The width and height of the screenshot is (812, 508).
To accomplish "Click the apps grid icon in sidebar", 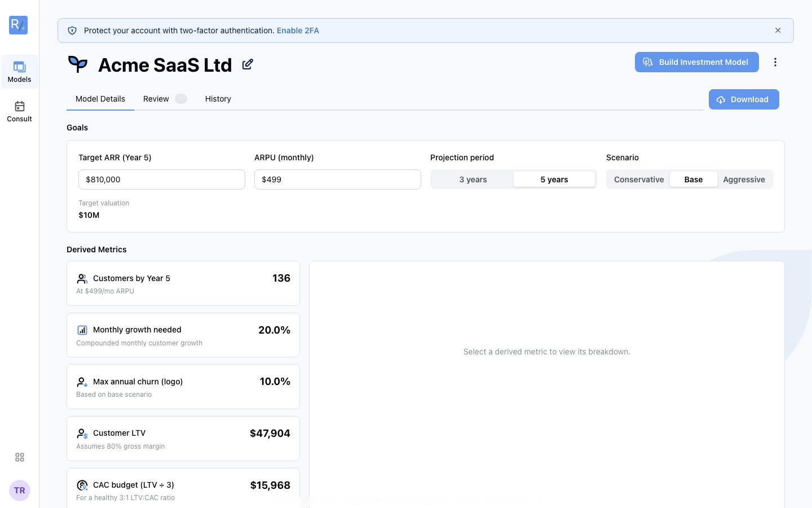I will click(20, 457).
